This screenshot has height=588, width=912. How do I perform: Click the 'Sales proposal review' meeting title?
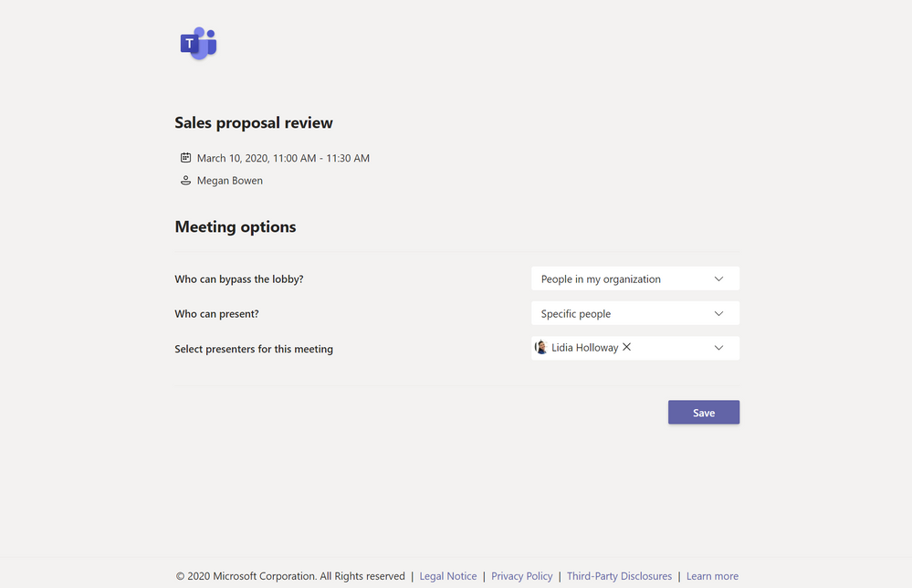(x=254, y=122)
